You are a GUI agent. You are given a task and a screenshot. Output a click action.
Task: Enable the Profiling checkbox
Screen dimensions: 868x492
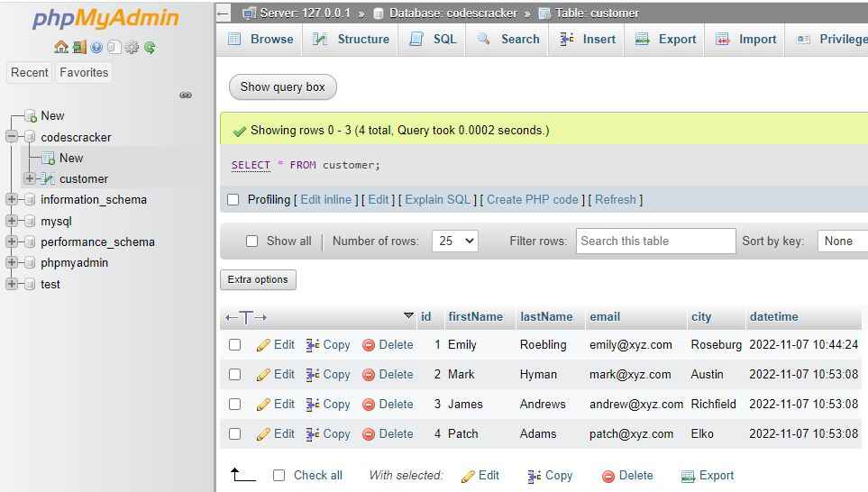click(x=233, y=200)
